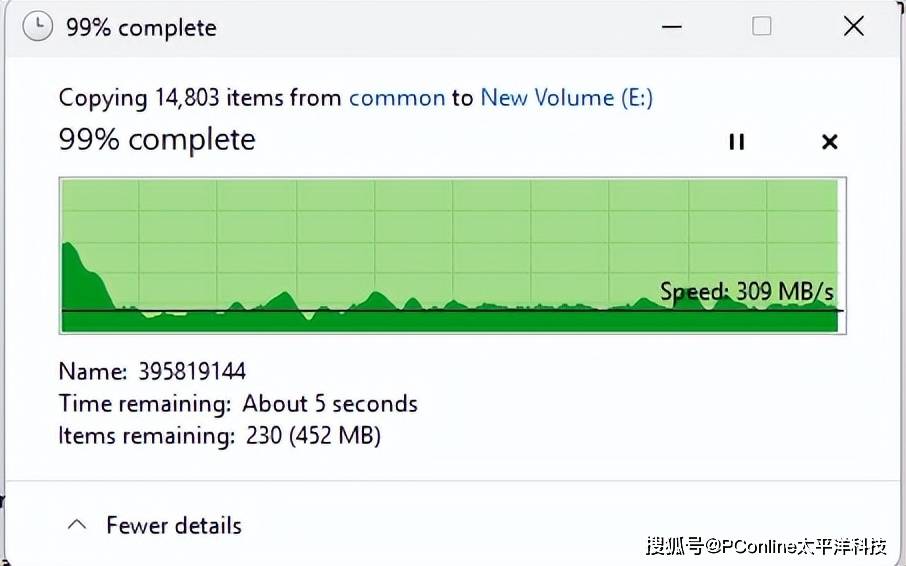The height and width of the screenshot is (566, 906).
Task: Pause the file copy operation
Action: pyautogui.click(x=737, y=142)
